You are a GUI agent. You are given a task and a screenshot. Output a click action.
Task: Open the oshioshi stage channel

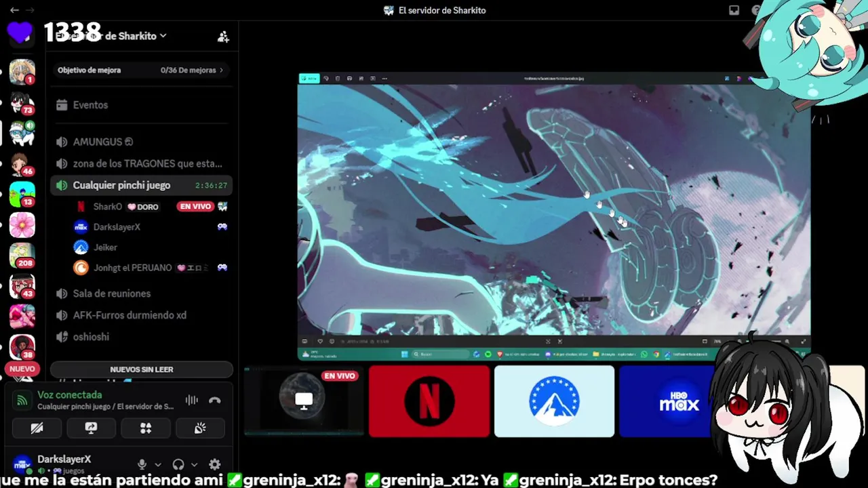[x=141, y=337]
